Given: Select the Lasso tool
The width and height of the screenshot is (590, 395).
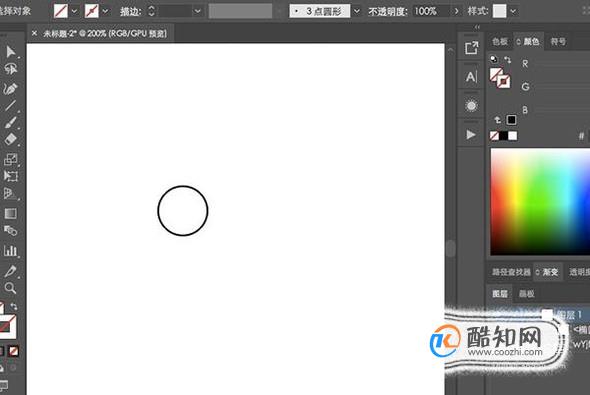Looking at the screenshot, I should [x=11, y=69].
